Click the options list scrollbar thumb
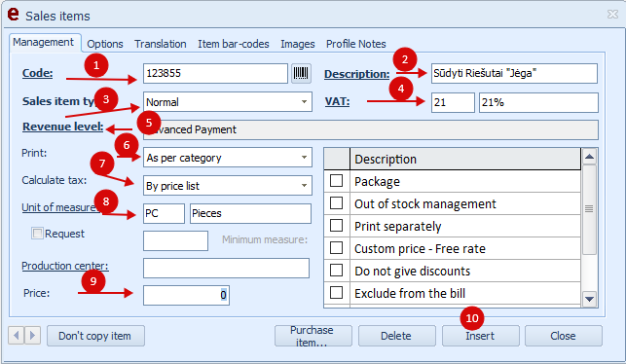 [589, 209]
